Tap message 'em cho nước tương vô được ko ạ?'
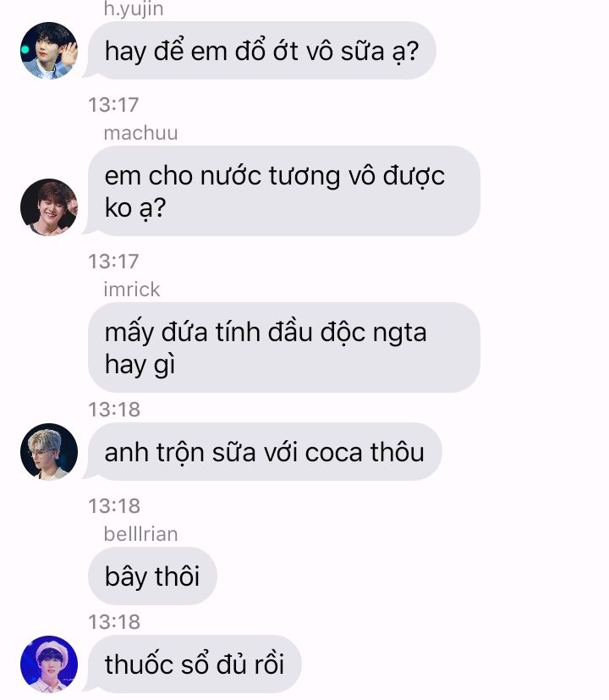The height and width of the screenshot is (700, 609). pos(283,191)
